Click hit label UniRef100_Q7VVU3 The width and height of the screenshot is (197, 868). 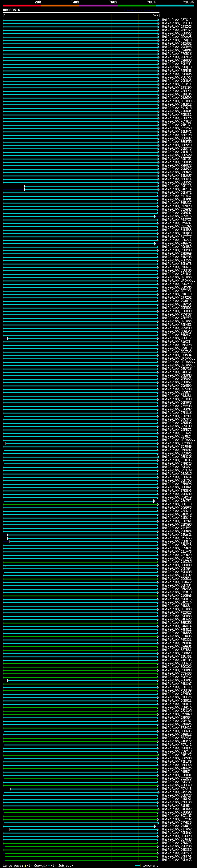click(177, 406)
